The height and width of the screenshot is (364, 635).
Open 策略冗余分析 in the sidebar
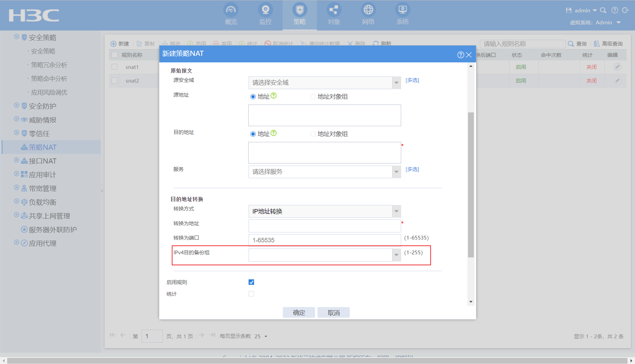click(x=49, y=65)
